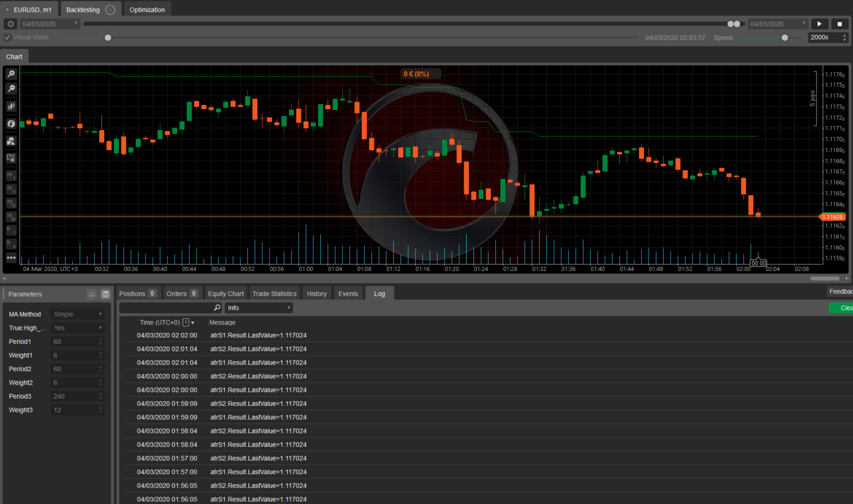
Task: Zoom in on the chart
Action: point(11,74)
